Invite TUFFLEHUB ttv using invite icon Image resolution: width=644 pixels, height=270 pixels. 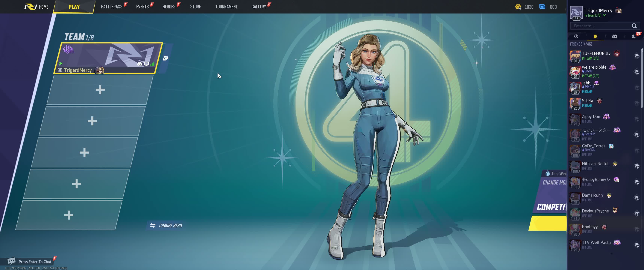637,56
